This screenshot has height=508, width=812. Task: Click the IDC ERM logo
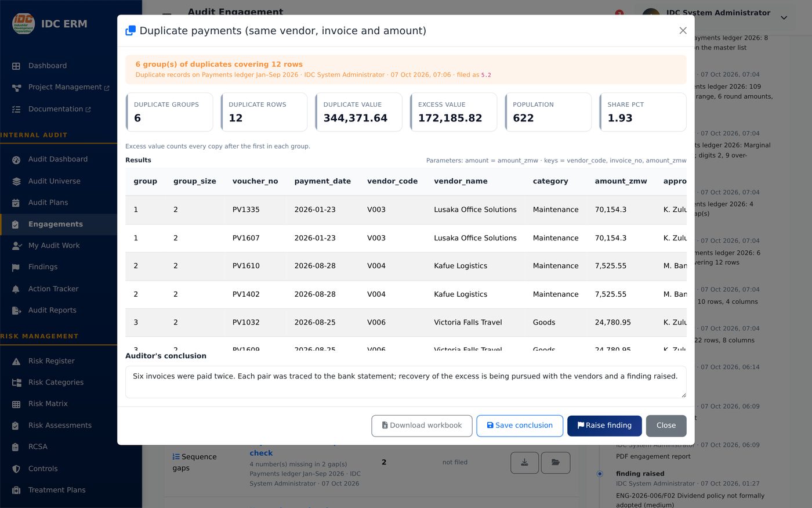[x=23, y=24]
